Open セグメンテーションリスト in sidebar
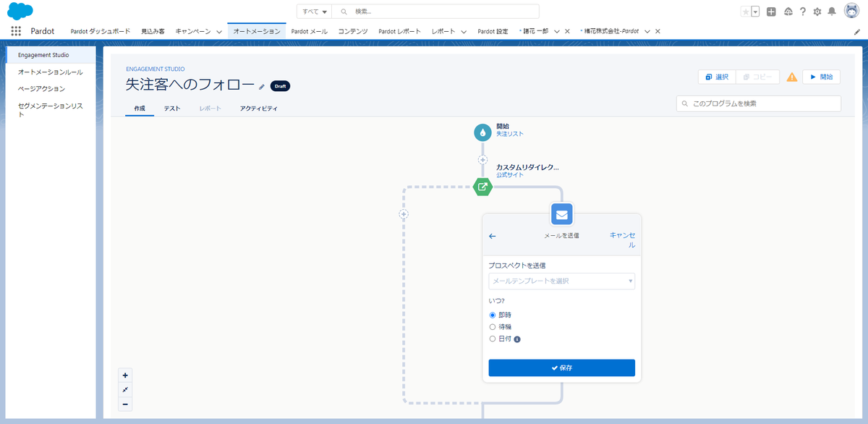 coord(51,110)
